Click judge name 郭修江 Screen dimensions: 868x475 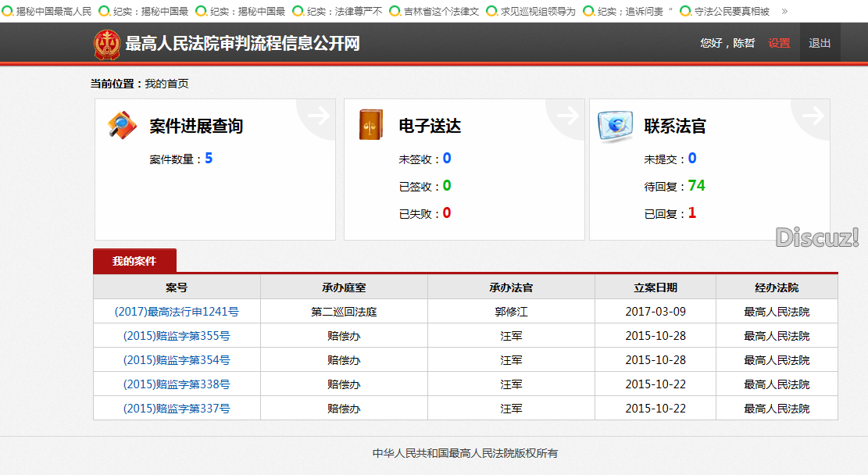pos(511,312)
